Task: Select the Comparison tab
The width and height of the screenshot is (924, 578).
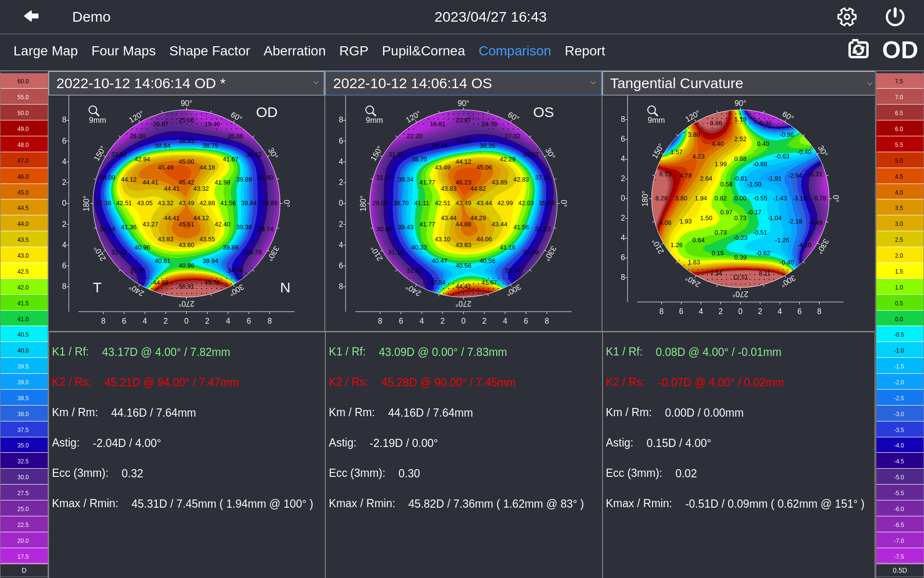Action: pyautogui.click(x=514, y=51)
